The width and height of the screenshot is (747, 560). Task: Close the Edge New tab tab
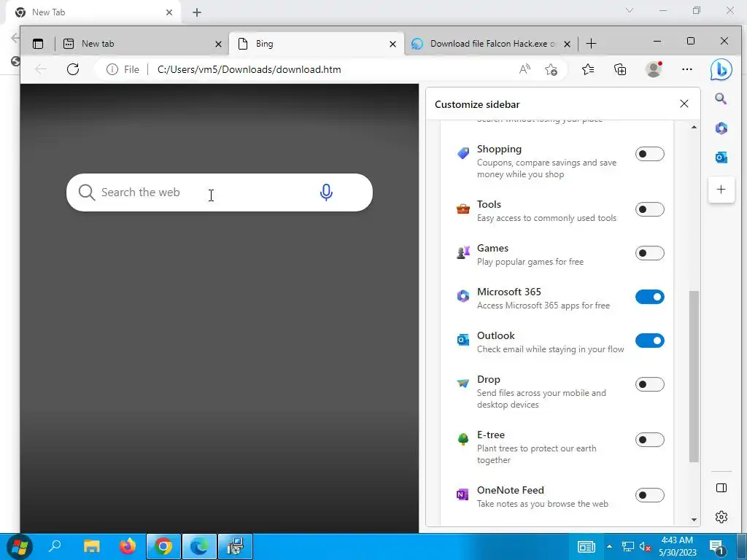click(x=218, y=44)
